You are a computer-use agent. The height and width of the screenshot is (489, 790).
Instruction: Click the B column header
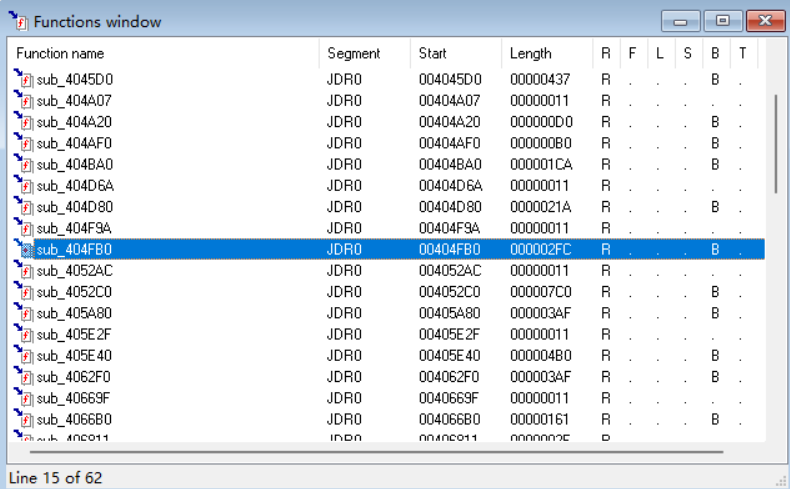(715, 53)
